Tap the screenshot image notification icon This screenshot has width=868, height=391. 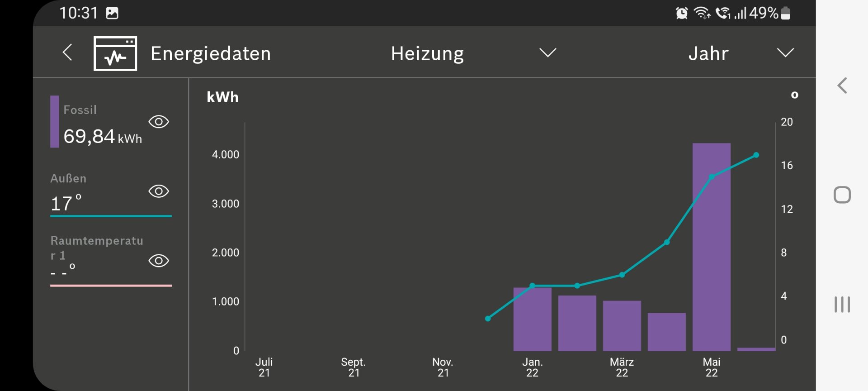[112, 13]
